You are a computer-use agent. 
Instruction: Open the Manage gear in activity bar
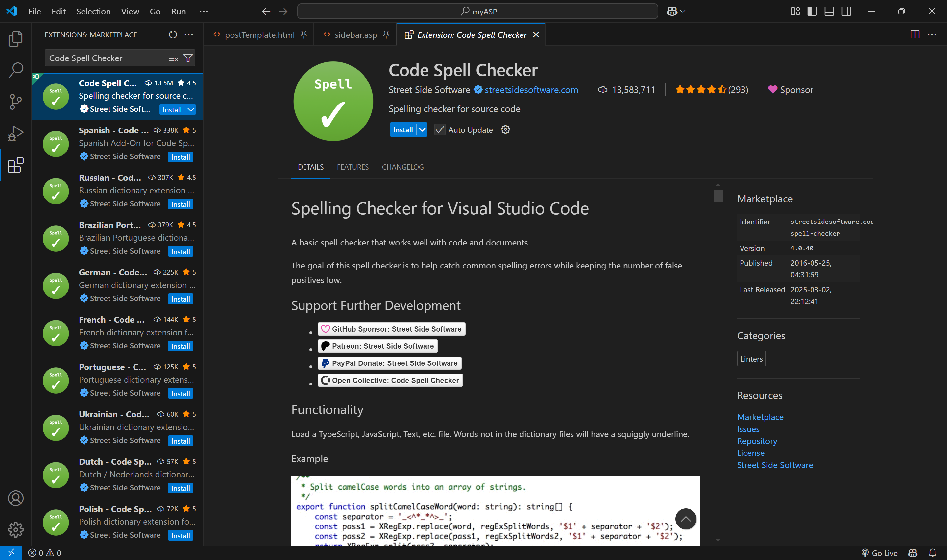click(15, 529)
